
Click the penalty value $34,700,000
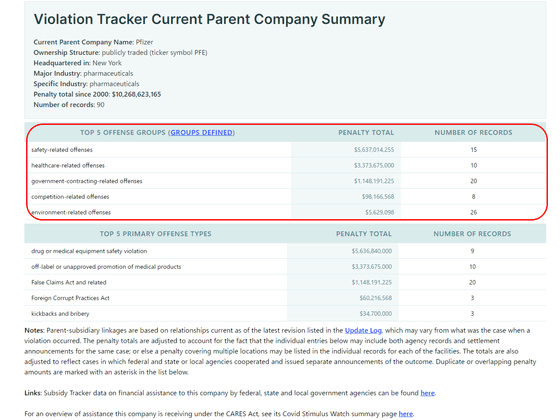click(375, 314)
